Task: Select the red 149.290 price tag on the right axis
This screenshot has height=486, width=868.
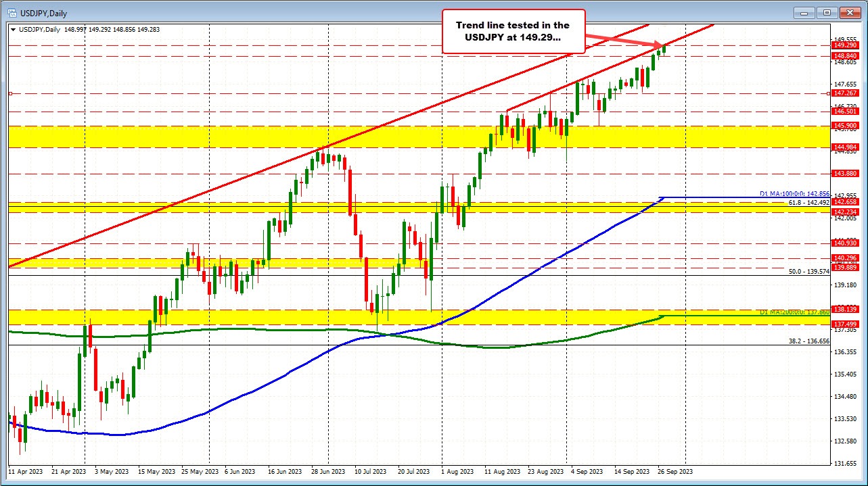Action: click(x=844, y=45)
